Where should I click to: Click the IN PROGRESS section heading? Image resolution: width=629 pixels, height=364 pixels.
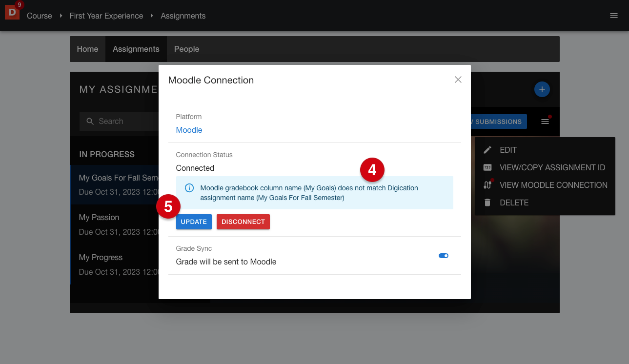click(107, 154)
